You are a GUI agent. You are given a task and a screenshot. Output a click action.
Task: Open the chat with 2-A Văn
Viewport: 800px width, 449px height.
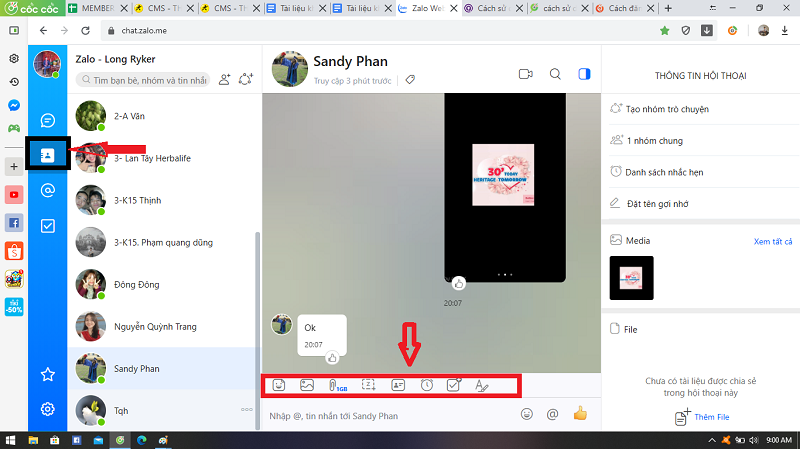(x=163, y=116)
